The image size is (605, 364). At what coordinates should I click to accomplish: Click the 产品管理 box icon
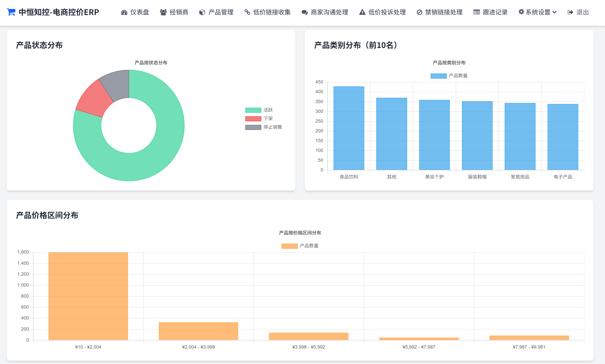[202, 12]
